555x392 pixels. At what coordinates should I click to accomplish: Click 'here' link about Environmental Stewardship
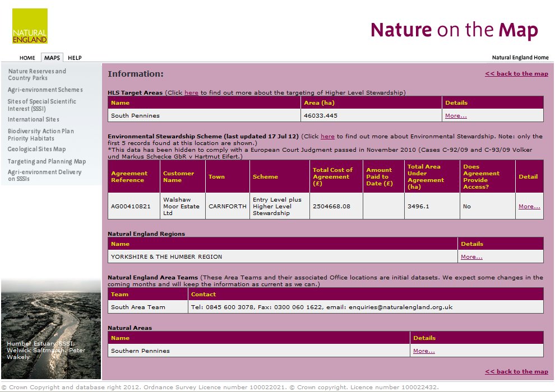click(x=327, y=137)
